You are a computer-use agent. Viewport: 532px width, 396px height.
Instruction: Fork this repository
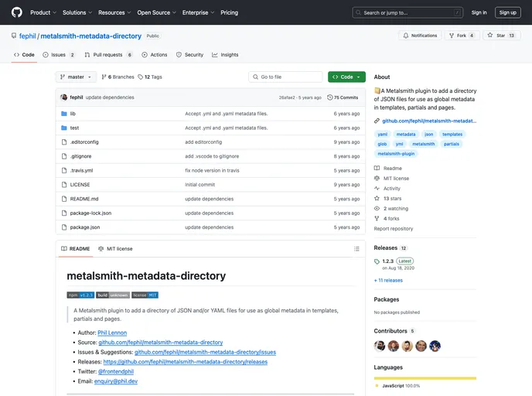click(462, 36)
